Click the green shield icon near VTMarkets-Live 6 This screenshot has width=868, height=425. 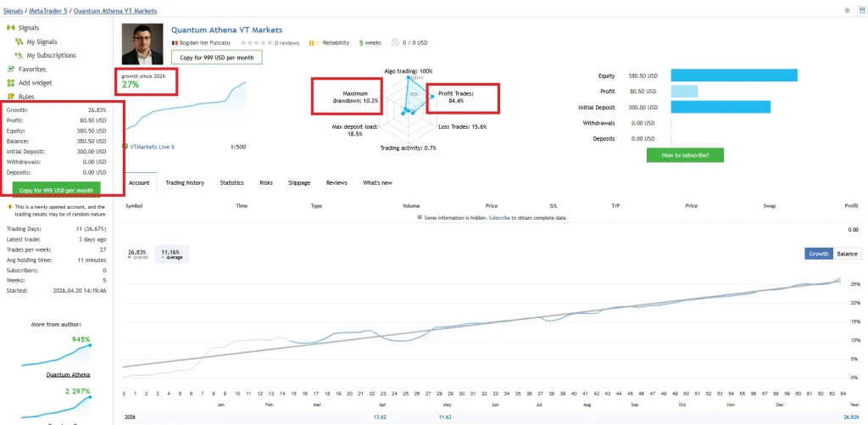pyautogui.click(x=125, y=147)
